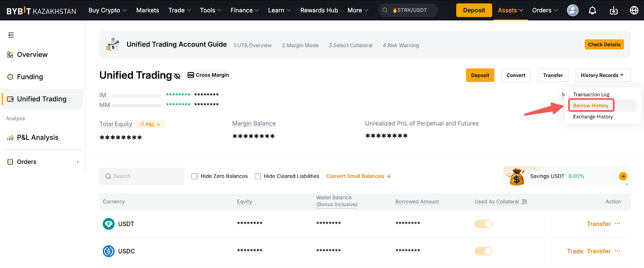Click Convert Small Balances link
This screenshot has height=268, width=644.
click(358, 176)
